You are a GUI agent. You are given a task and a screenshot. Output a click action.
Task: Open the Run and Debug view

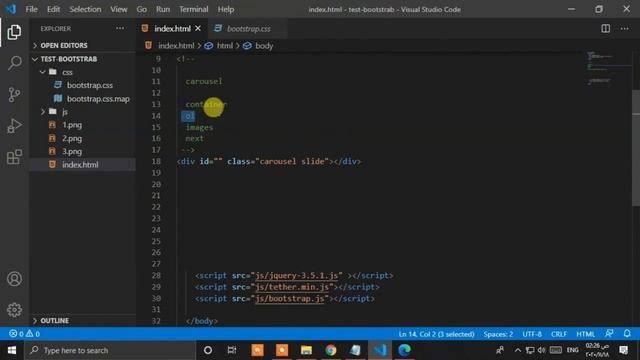14,126
